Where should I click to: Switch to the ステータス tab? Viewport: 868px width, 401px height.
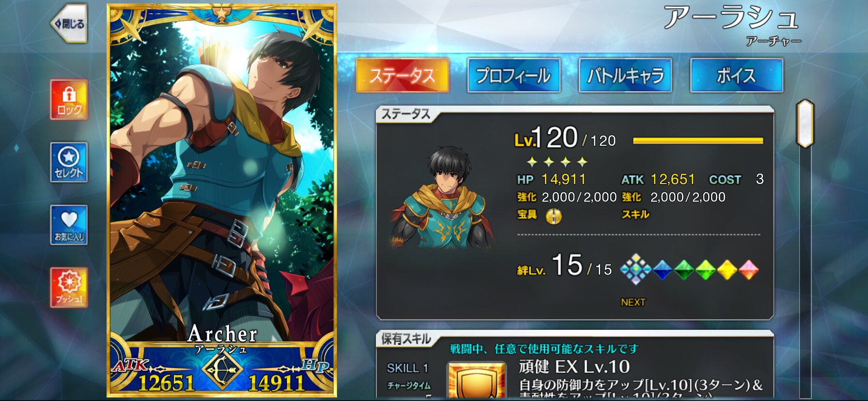pyautogui.click(x=402, y=76)
